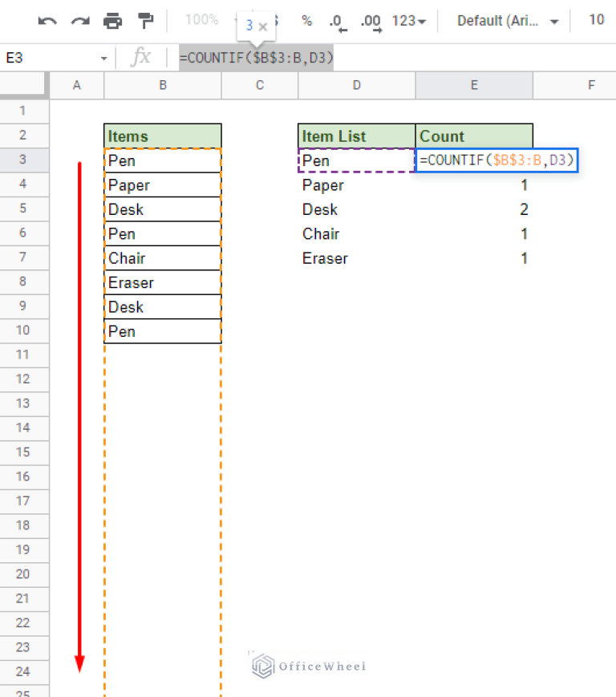This screenshot has width=616, height=697.
Task: Click Increase decimal places icon
Action: click(370, 22)
